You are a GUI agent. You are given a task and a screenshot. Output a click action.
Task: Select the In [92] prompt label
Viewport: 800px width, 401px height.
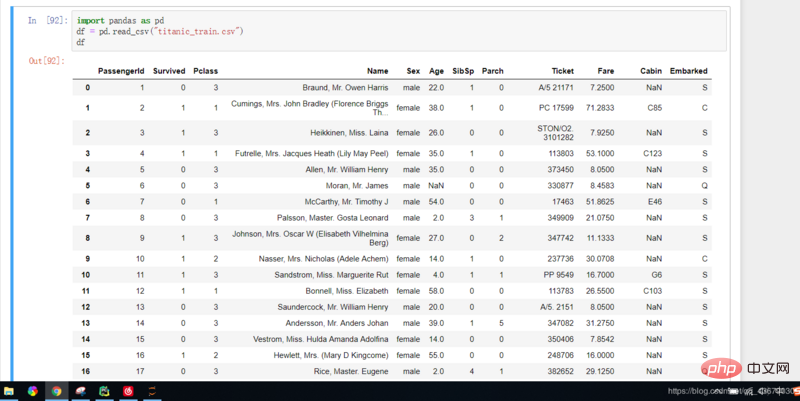(47, 20)
